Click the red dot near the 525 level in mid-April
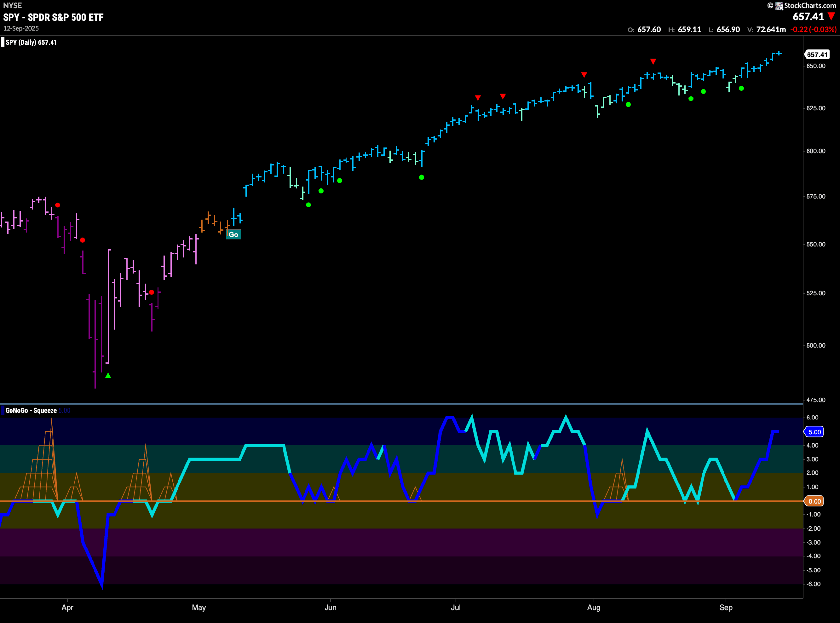 tap(152, 292)
